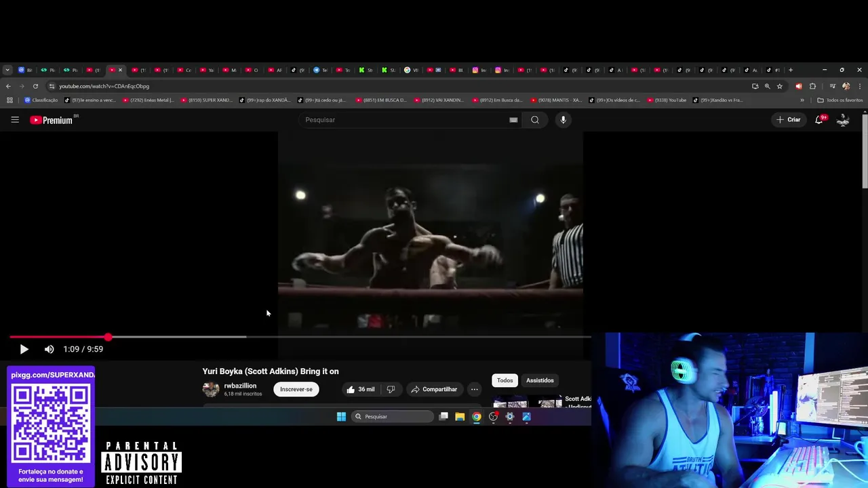Open the three-dot more actions menu
This screenshot has width=868, height=488.
tap(475, 389)
